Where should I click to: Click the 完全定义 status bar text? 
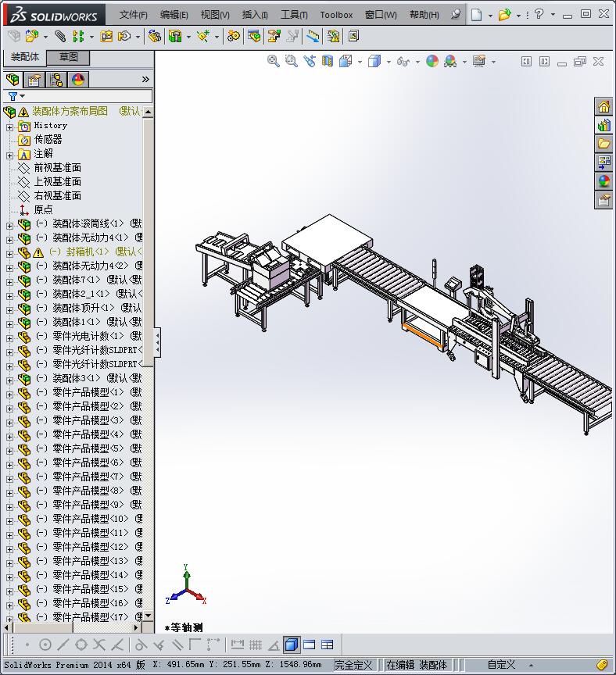[353, 665]
